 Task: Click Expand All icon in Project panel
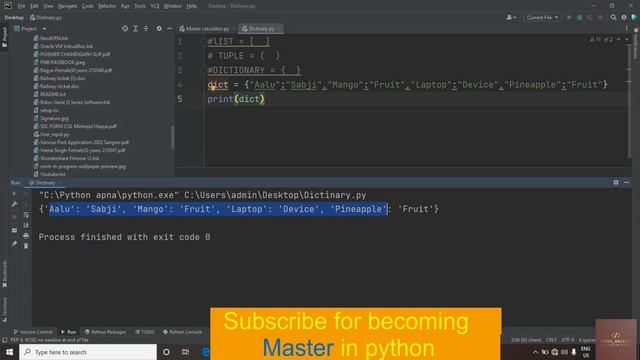coord(136,29)
